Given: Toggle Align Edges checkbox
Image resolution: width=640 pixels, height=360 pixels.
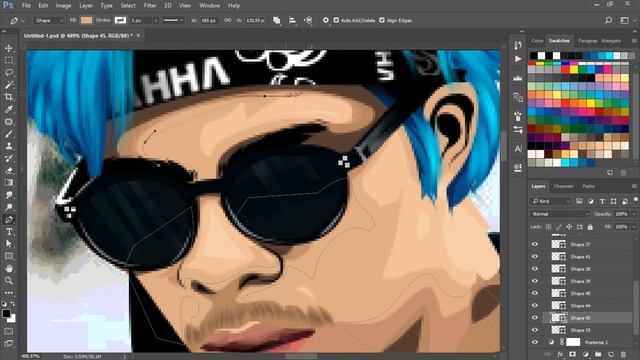Looking at the screenshot, I should pos(382,20).
